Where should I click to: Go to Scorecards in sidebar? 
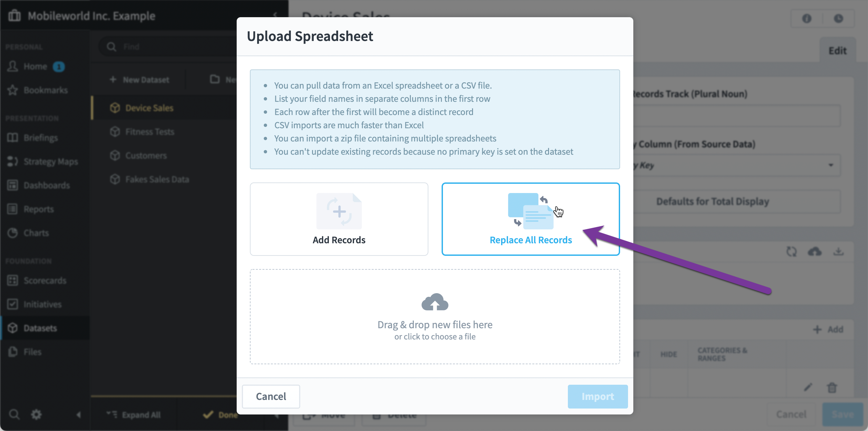pyautogui.click(x=45, y=280)
